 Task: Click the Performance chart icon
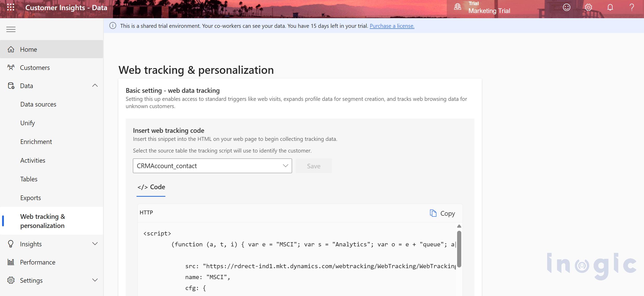coord(11,262)
